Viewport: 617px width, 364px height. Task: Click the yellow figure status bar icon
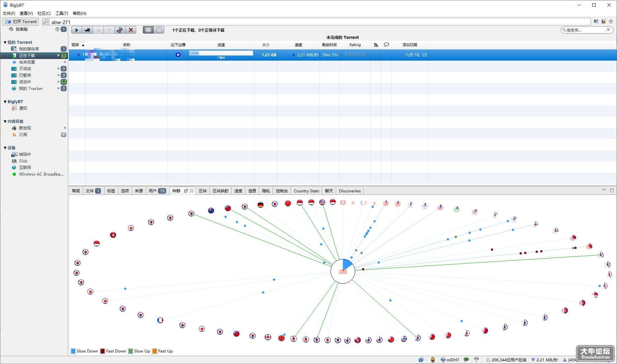[433, 360]
